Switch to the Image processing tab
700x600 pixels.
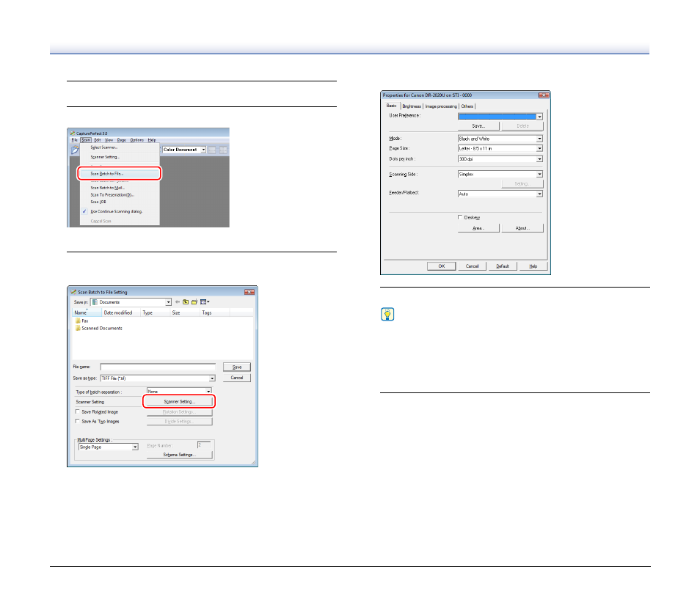(441, 106)
